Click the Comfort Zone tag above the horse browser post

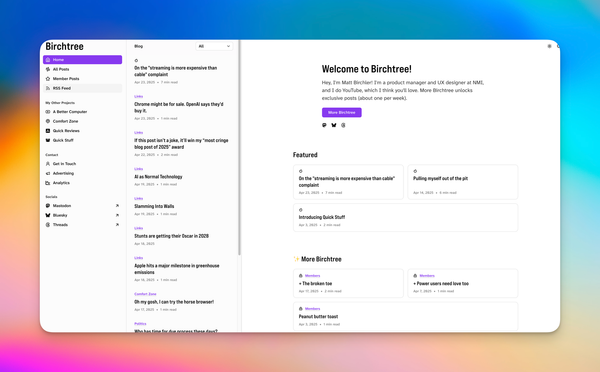[x=145, y=294]
